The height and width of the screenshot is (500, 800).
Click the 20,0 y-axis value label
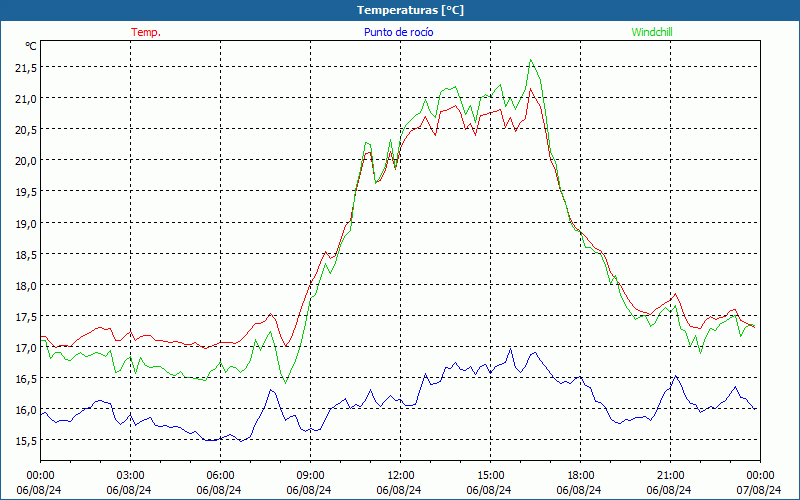25,160
